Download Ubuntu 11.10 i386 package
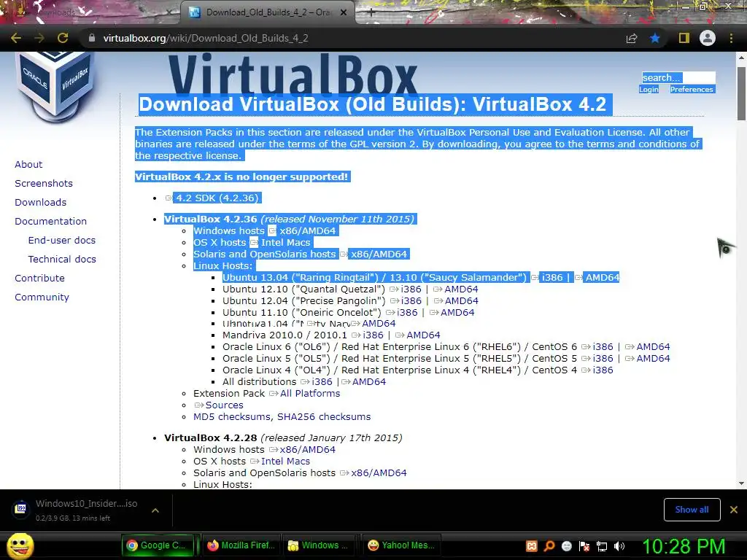Viewport: 747px width, 560px height. (x=407, y=312)
